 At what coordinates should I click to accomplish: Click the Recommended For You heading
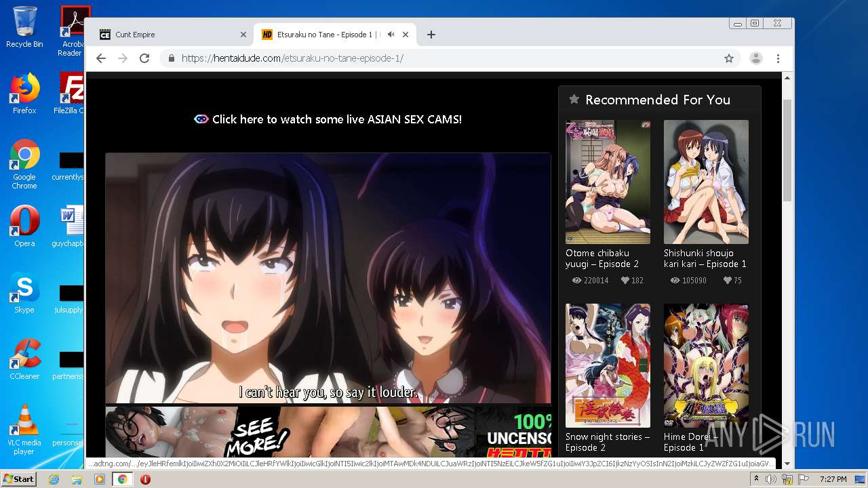(x=658, y=100)
